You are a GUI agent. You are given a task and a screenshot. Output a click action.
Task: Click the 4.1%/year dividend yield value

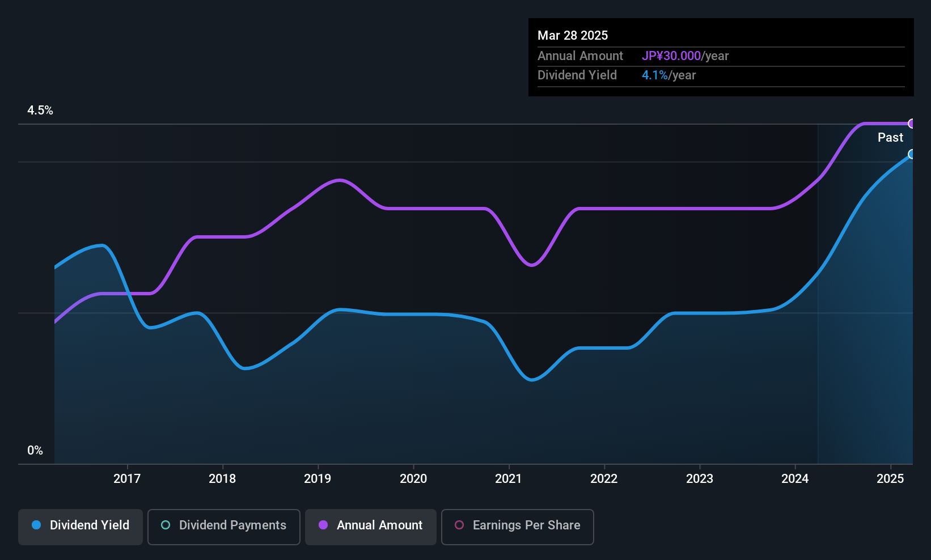(x=668, y=75)
